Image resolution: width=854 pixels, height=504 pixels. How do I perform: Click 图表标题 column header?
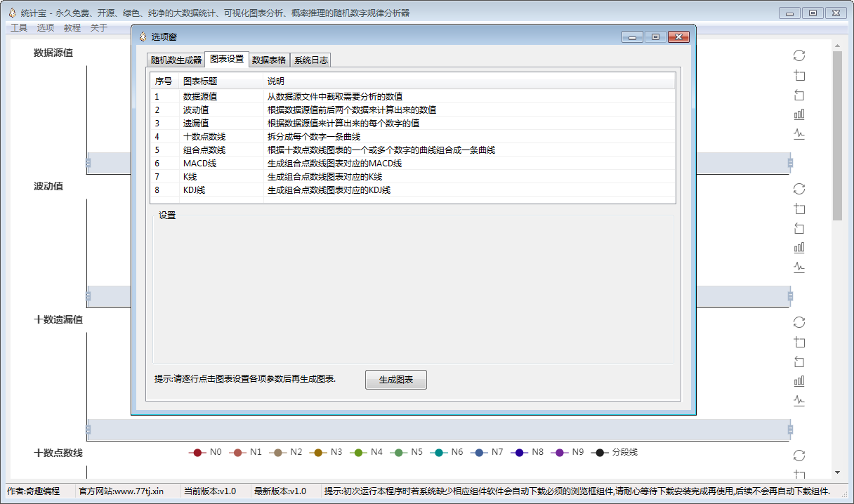(221, 81)
